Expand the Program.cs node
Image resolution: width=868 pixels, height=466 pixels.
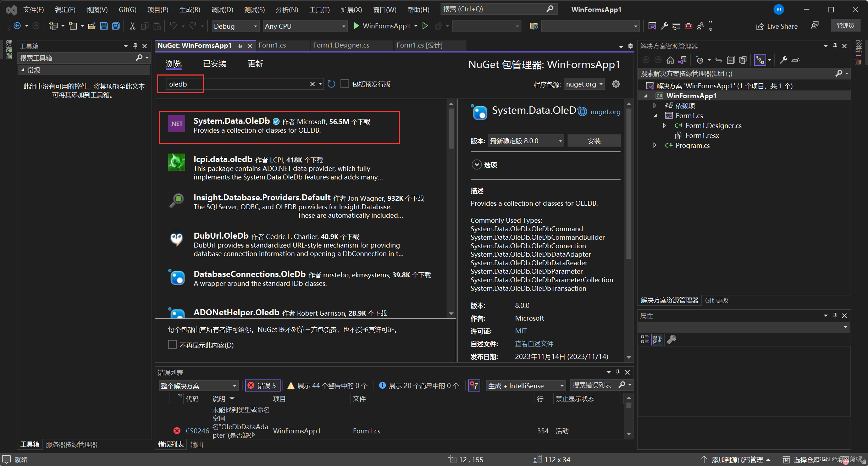tap(655, 145)
